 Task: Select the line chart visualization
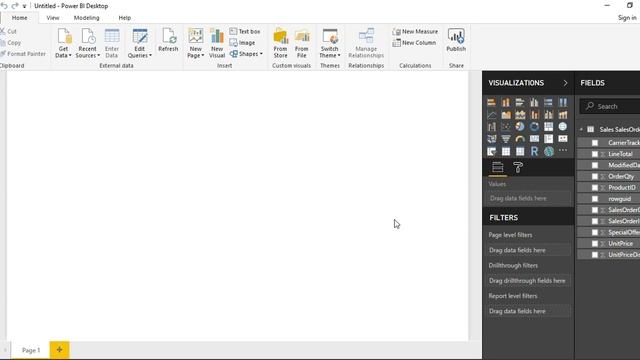coord(491,115)
